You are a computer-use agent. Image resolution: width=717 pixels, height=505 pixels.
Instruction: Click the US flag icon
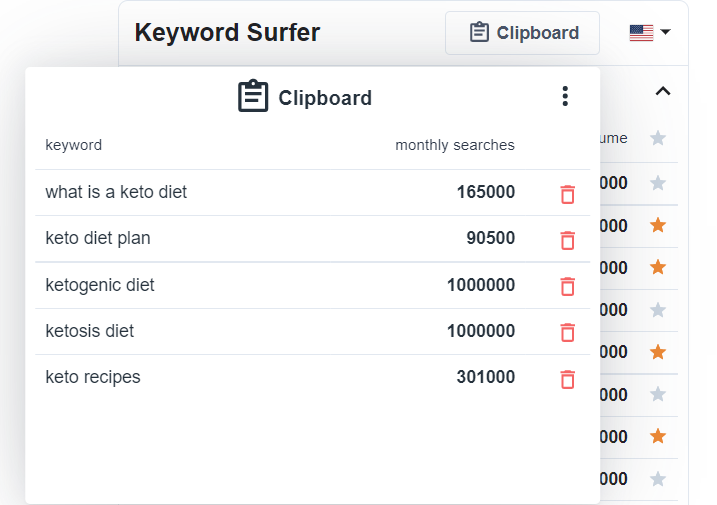point(641,33)
